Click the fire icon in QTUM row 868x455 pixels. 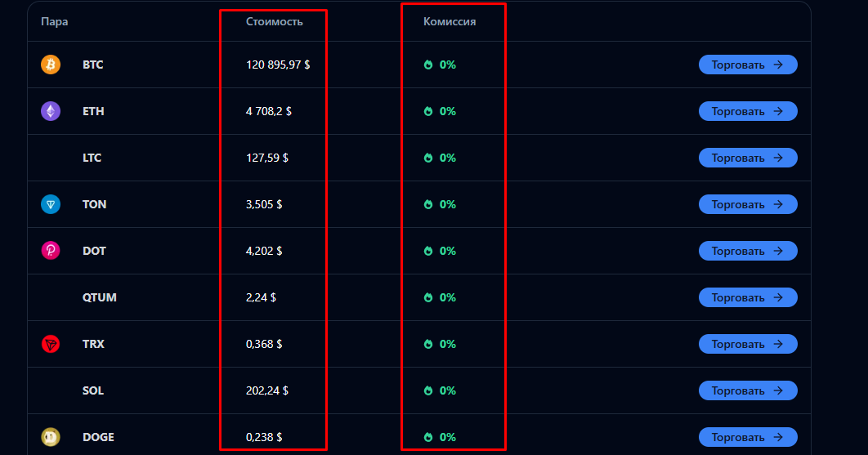click(428, 297)
